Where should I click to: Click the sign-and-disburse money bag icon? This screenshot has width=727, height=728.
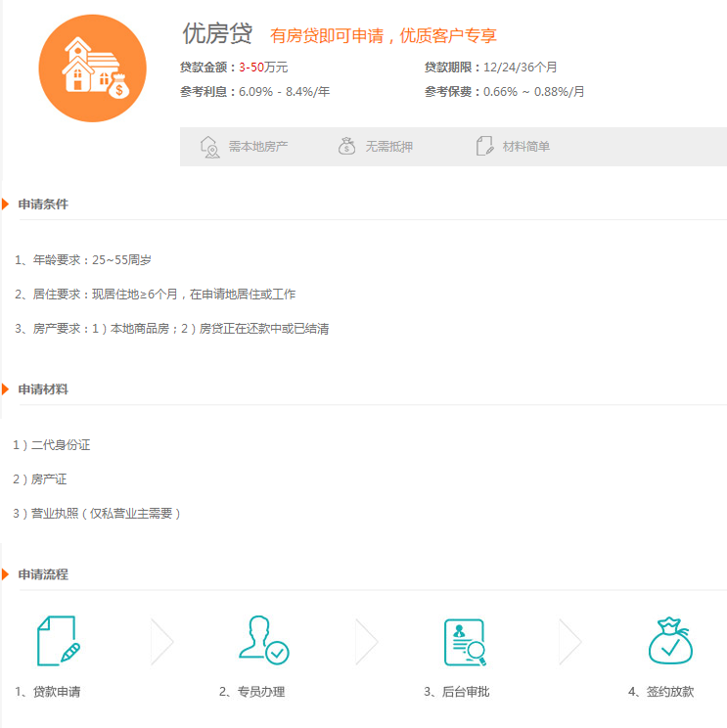click(670, 641)
